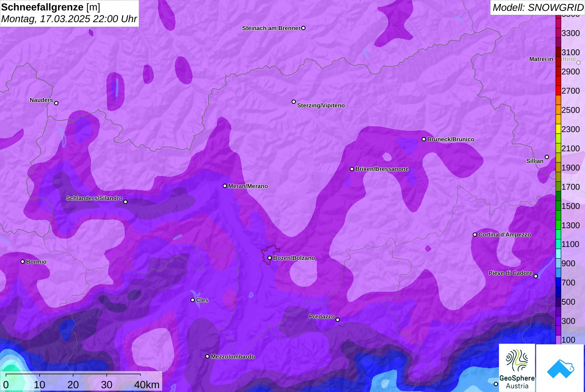Click the Steinach am Brenner city marker
This screenshot has height=392, width=585.
pyautogui.click(x=303, y=28)
